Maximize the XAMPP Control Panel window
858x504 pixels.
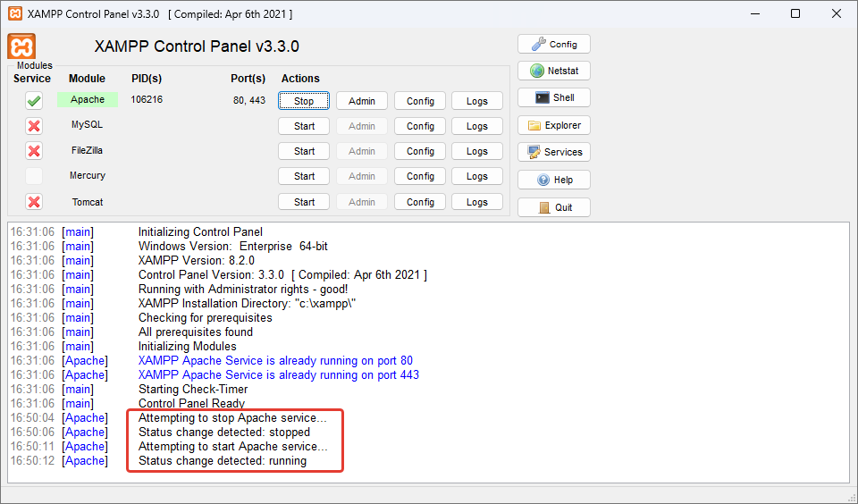pos(795,13)
